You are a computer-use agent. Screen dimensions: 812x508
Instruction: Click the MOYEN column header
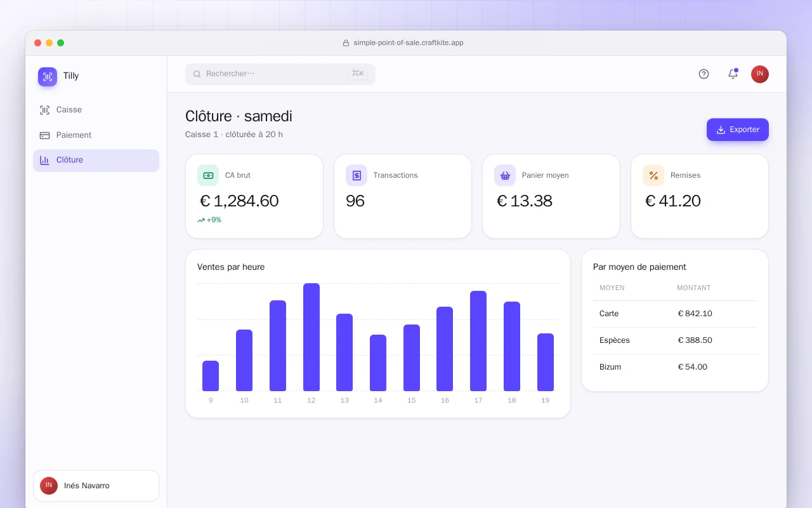click(x=612, y=288)
